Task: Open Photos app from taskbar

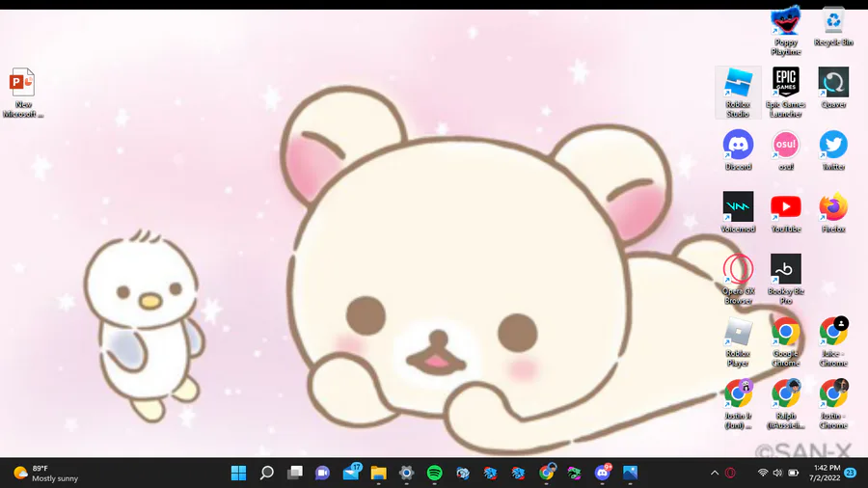Action: (x=630, y=474)
